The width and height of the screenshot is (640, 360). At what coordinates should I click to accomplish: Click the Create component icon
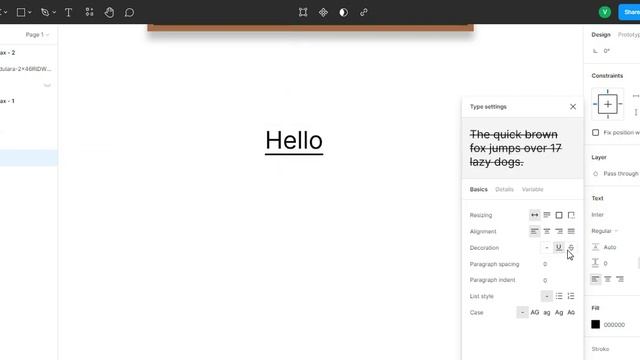pos(323,12)
